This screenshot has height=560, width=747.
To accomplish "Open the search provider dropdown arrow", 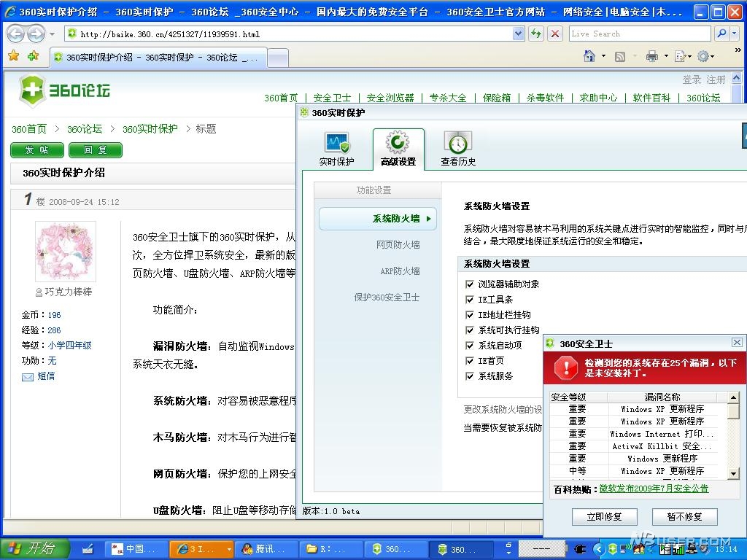I will (x=735, y=34).
